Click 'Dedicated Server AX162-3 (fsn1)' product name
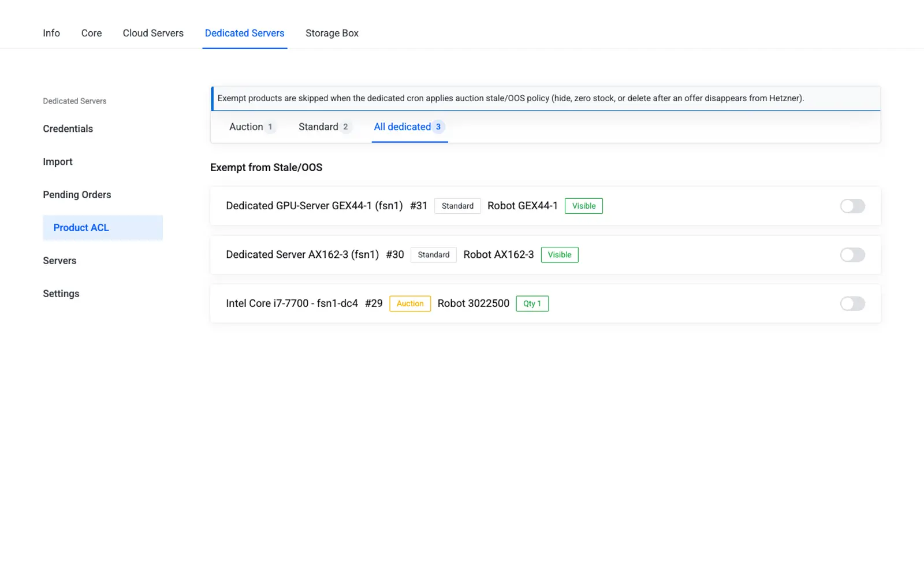 point(302,255)
